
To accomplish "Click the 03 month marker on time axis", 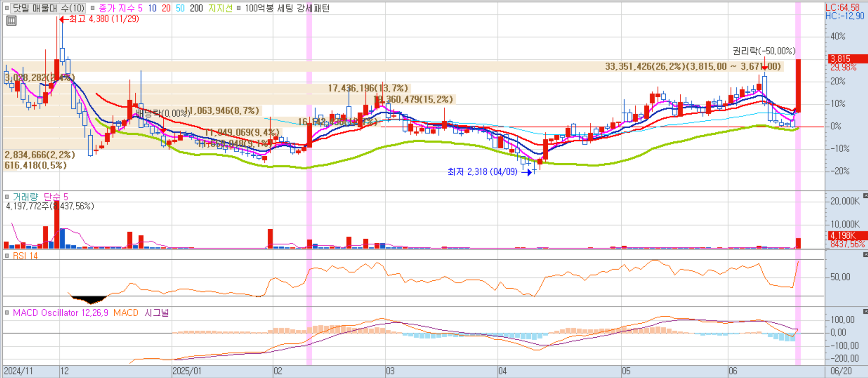I will pos(390,371).
